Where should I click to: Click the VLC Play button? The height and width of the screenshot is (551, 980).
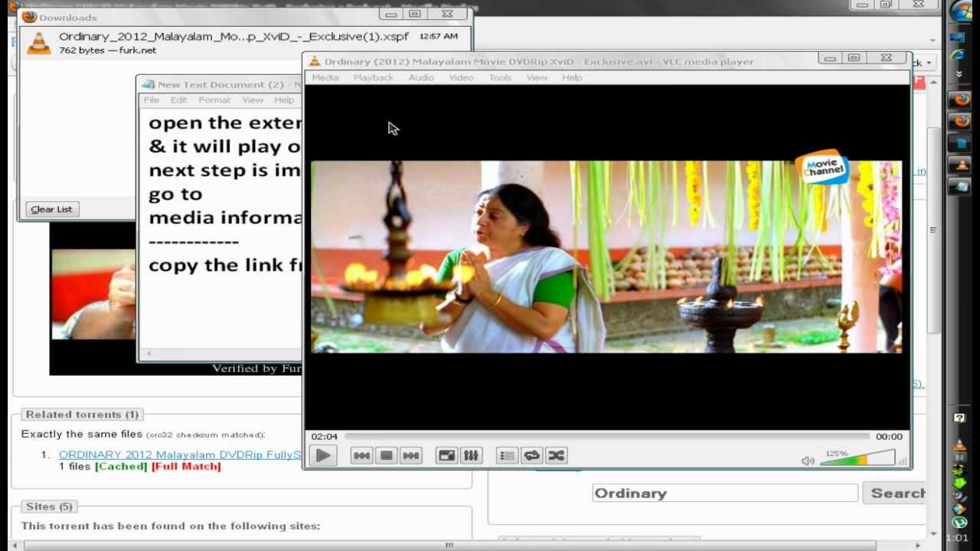(x=323, y=455)
